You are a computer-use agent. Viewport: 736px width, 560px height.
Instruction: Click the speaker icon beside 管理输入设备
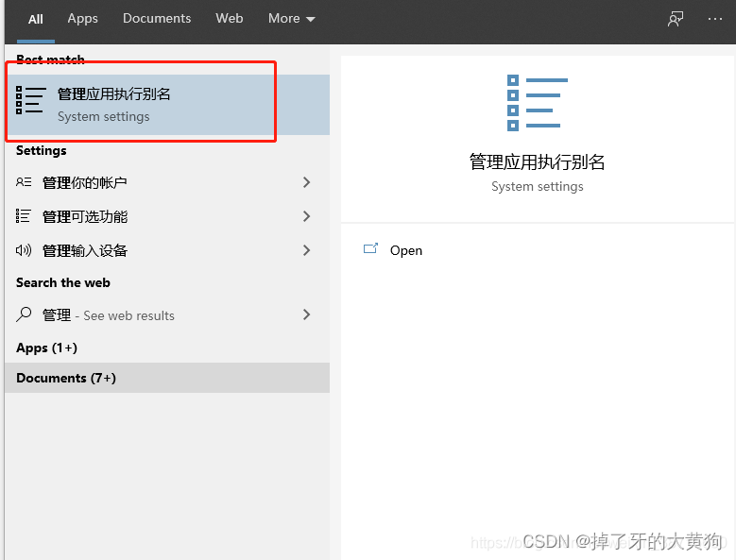tap(24, 250)
